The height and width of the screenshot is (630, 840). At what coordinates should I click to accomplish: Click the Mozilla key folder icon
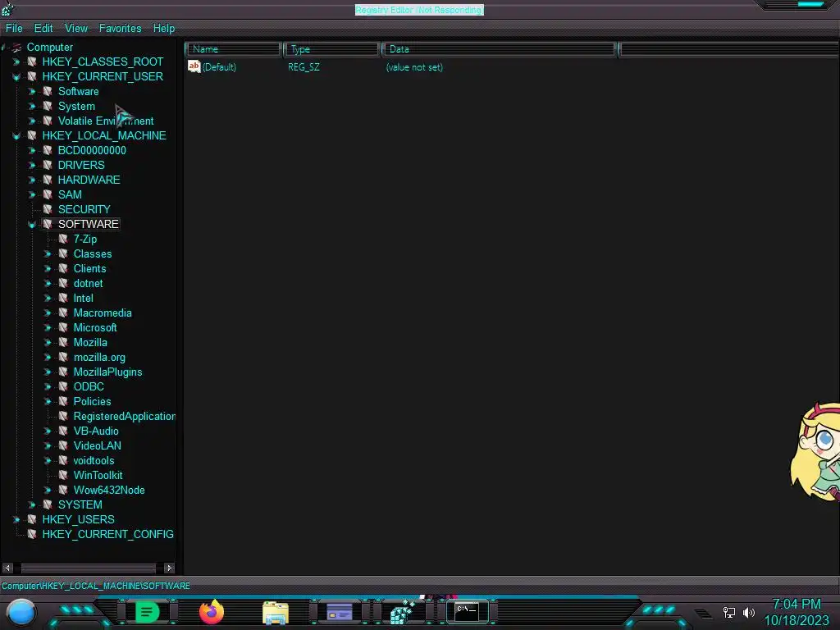tap(63, 342)
